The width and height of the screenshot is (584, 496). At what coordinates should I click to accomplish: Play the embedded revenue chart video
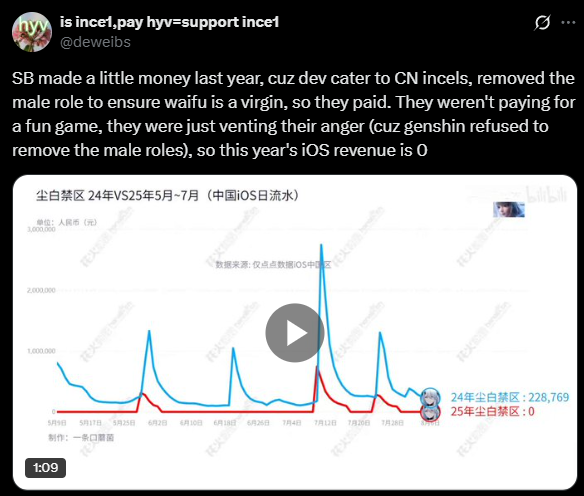(x=295, y=333)
